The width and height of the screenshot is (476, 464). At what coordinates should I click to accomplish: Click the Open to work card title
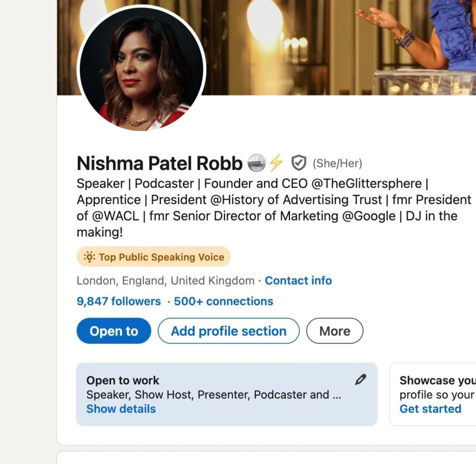point(123,380)
